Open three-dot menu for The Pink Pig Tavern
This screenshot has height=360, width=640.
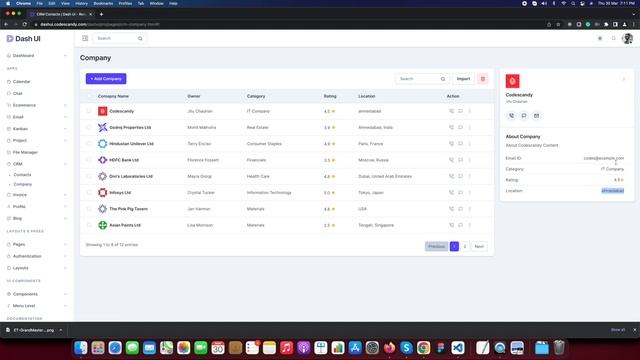[469, 209]
